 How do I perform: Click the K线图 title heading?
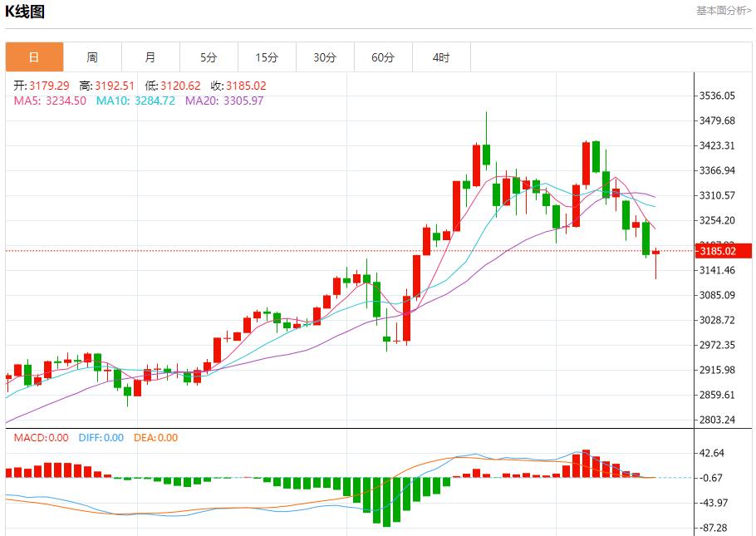coord(26,12)
